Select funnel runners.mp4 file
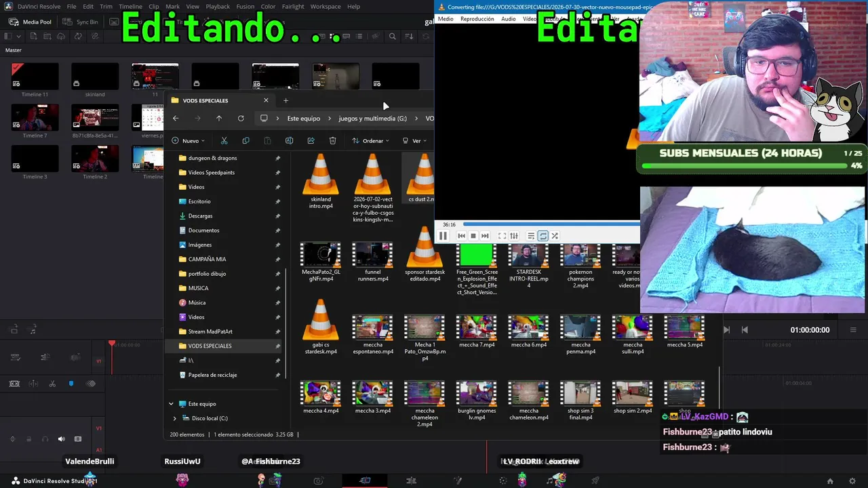 373,262
